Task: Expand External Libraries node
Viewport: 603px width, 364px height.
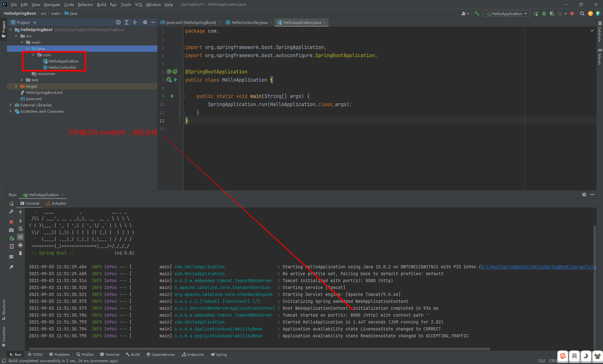Action: tap(11, 105)
